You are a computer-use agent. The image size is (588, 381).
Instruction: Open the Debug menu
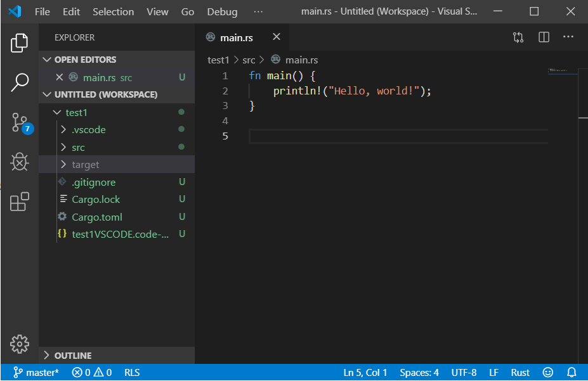click(222, 11)
